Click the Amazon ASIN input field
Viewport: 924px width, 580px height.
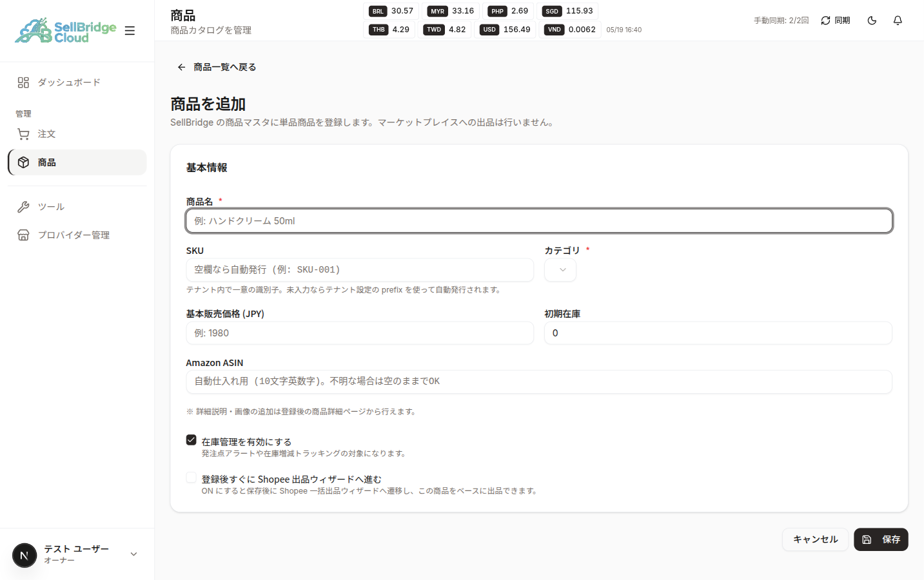[539, 382]
